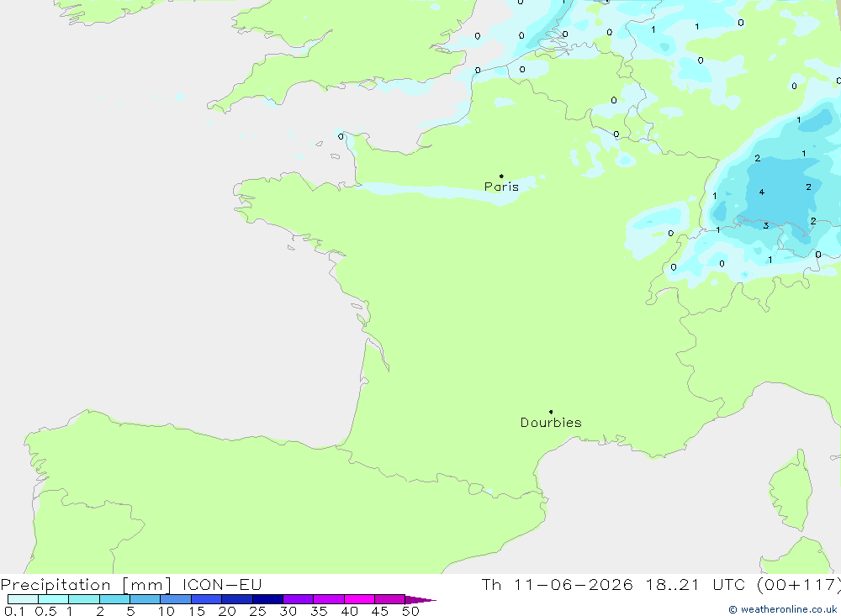Pick the 5–10 mm blue legend swatch
This screenshot has height=616, width=841.
point(145,599)
